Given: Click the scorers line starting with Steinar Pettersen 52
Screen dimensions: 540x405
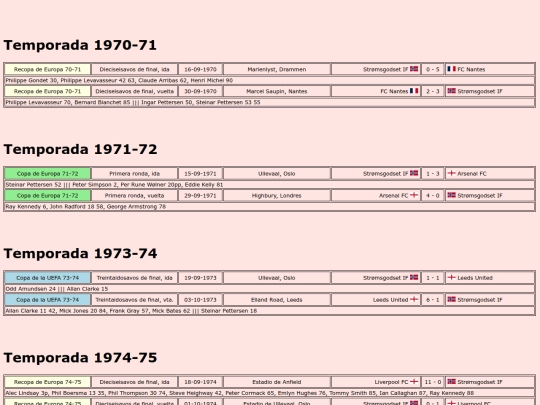Looking at the screenshot, I should pyautogui.click(x=270, y=185).
